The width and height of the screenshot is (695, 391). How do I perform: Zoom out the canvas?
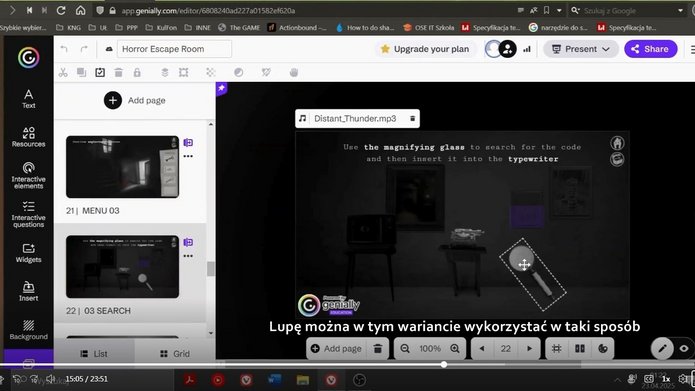405,348
